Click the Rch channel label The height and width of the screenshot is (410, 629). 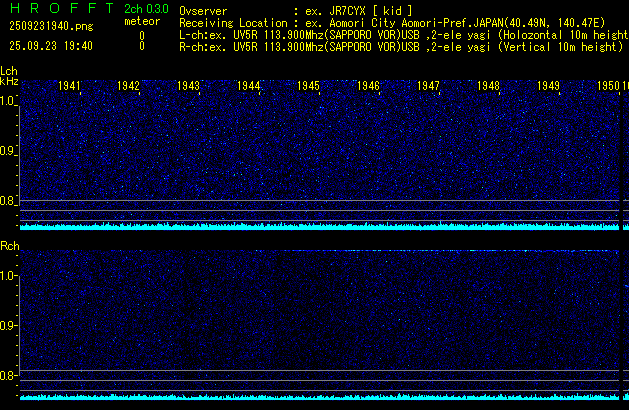(9, 245)
